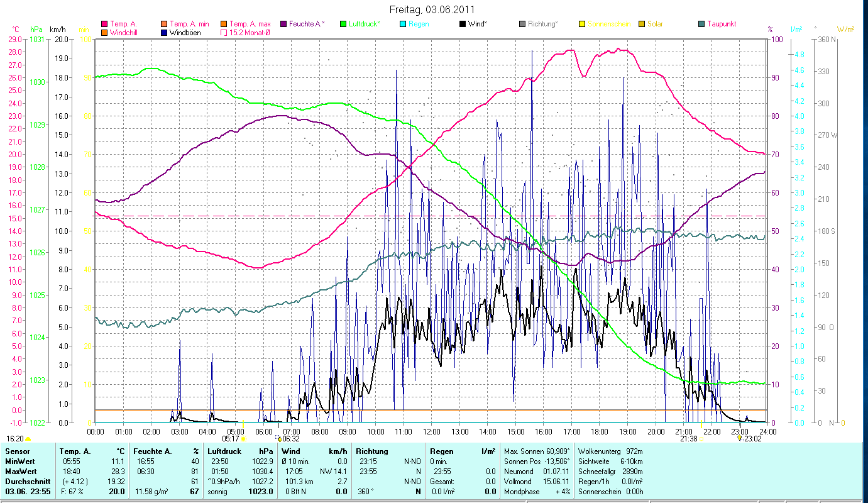Image resolution: width=868 pixels, height=503 pixels.
Task: Click the cyan Regen legend square
Action: pos(404,24)
